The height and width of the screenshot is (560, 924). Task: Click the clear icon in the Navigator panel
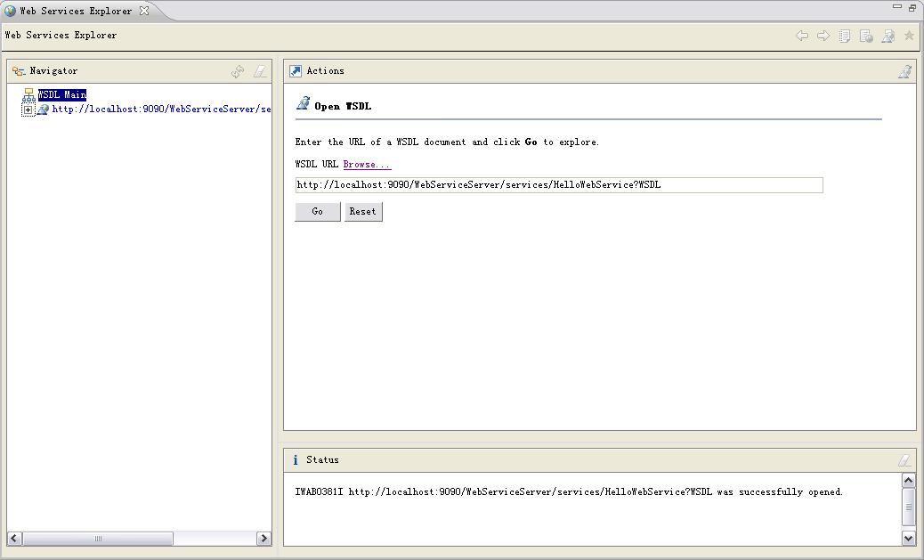coord(259,70)
